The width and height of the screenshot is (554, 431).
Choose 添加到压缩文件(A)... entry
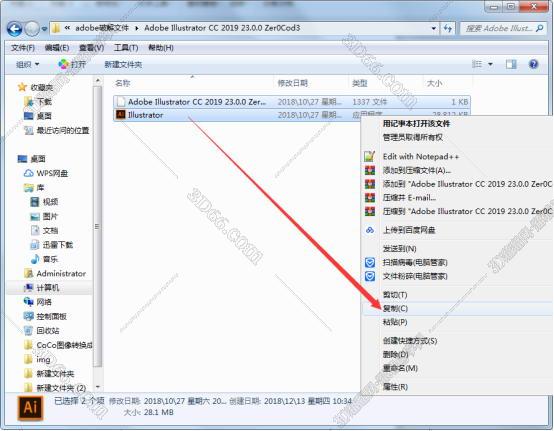tap(417, 170)
